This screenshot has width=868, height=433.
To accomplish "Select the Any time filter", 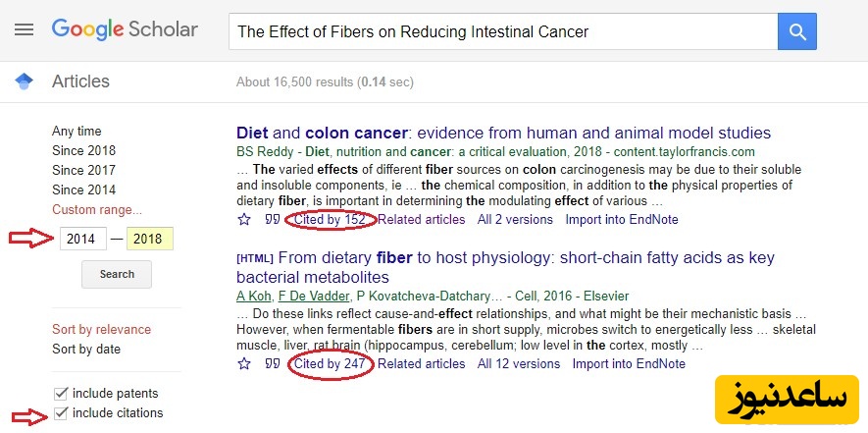I will click(x=77, y=131).
